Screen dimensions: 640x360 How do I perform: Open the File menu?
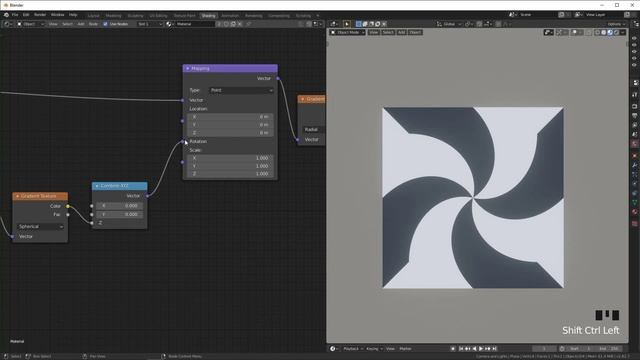coord(15,15)
